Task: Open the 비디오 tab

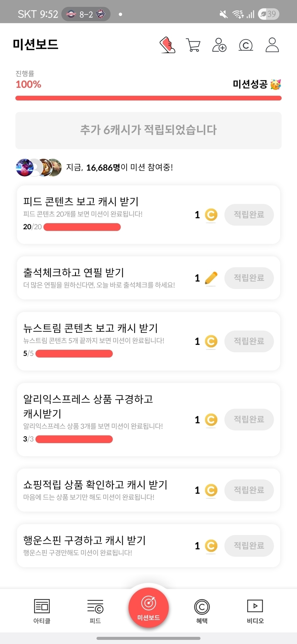Action: [255, 611]
